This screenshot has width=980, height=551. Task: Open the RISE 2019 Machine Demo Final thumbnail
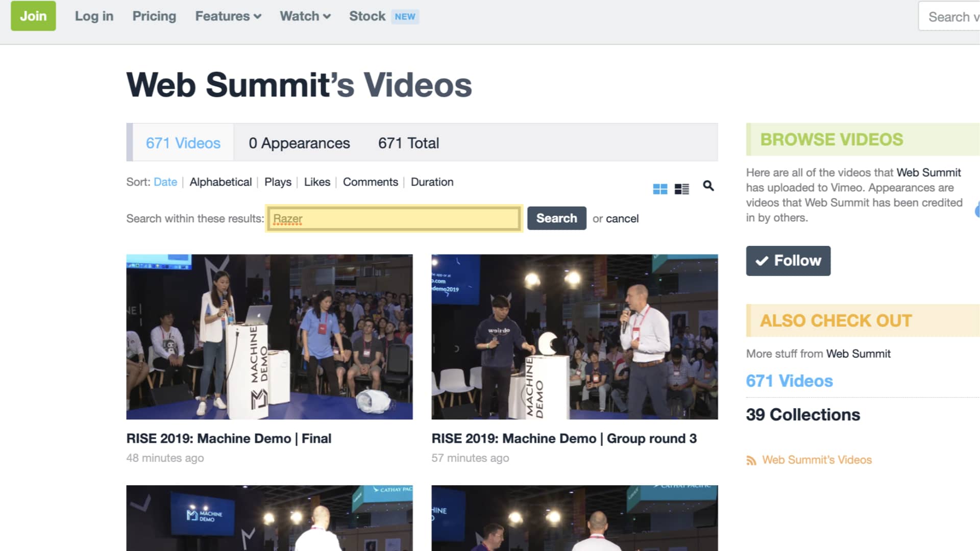pyautogui.click(x=269, y=337)
